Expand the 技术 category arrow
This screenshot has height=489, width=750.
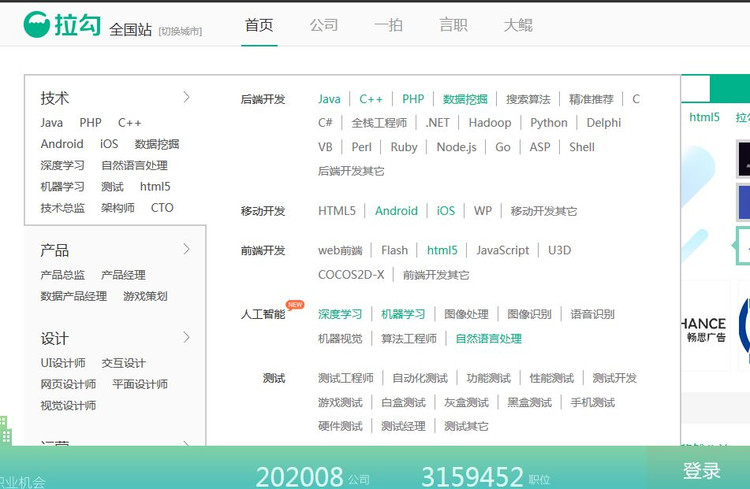click(x=187, y=98)
